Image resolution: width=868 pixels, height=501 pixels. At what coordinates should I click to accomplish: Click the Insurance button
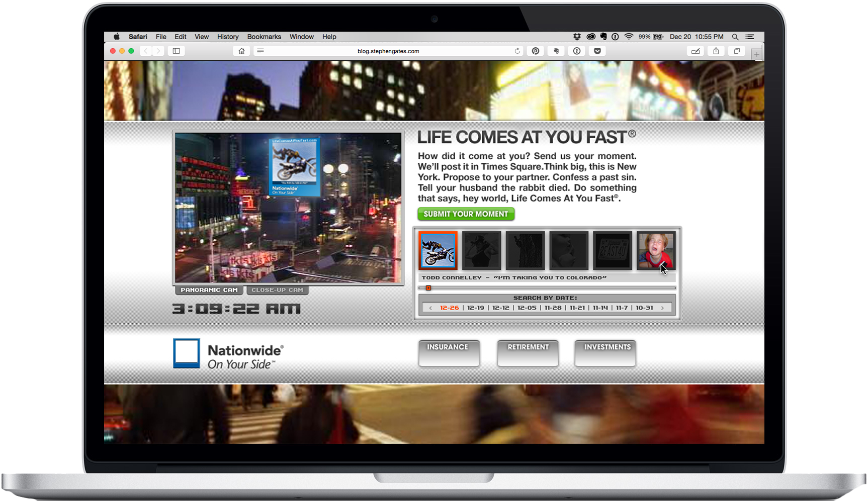pos(449,353)
